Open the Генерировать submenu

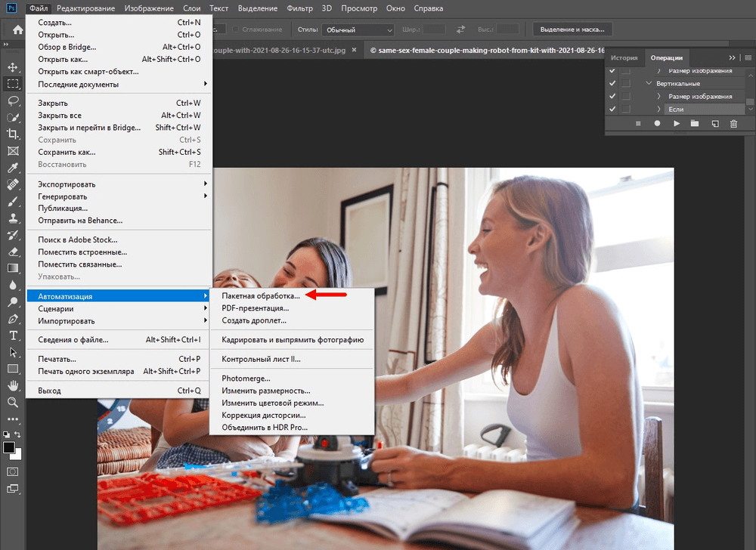click(118, 196)
